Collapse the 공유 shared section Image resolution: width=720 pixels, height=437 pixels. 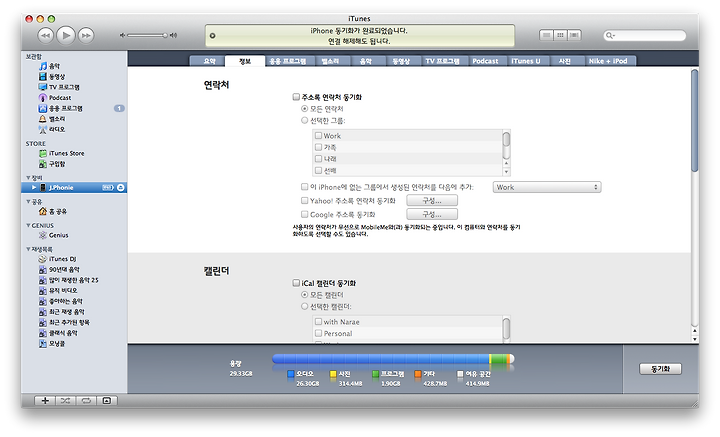(28, 202)
